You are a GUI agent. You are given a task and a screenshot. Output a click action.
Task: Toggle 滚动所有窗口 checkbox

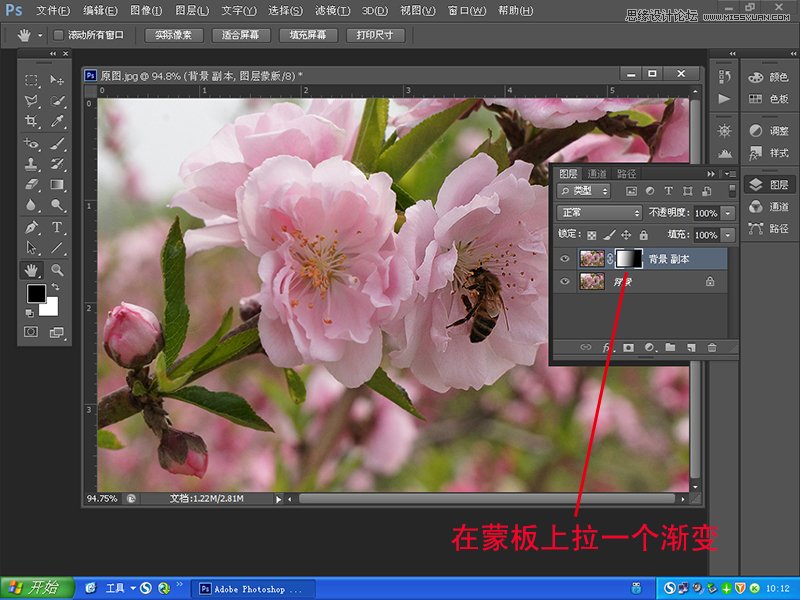coord(58,35)
